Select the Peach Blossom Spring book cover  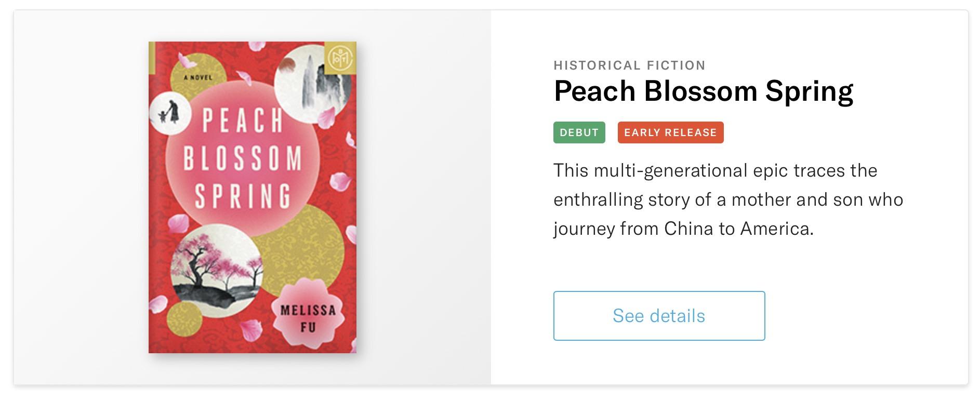(252, 197)
